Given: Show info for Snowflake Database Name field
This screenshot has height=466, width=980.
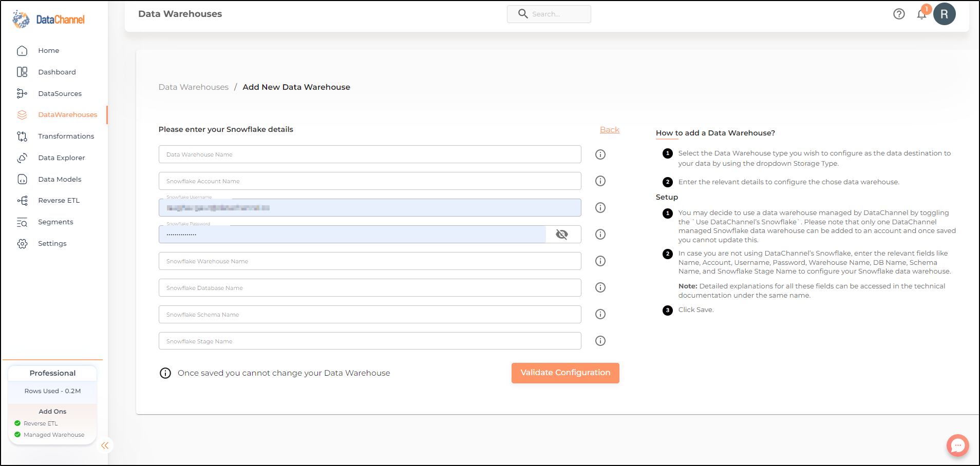Looking at the screenshot, I should (x=600, y=288).
